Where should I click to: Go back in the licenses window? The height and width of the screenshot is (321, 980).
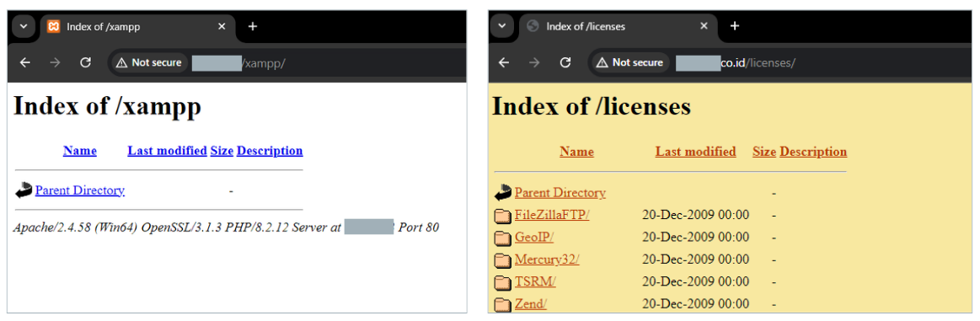point(504,62)
